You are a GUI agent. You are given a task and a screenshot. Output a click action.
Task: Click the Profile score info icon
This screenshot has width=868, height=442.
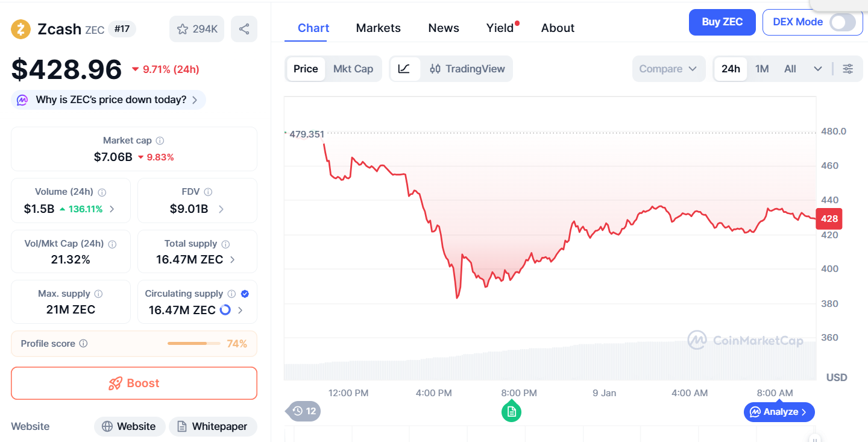coord(84,344)
